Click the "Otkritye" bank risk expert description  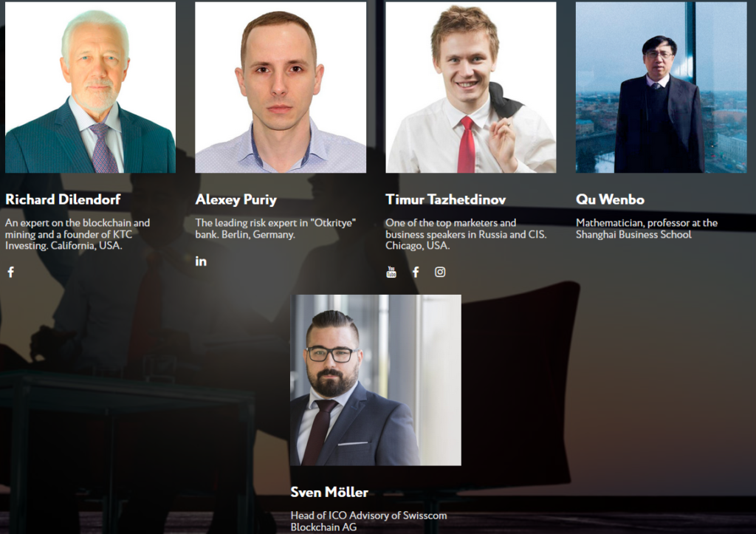click(275, 229)
